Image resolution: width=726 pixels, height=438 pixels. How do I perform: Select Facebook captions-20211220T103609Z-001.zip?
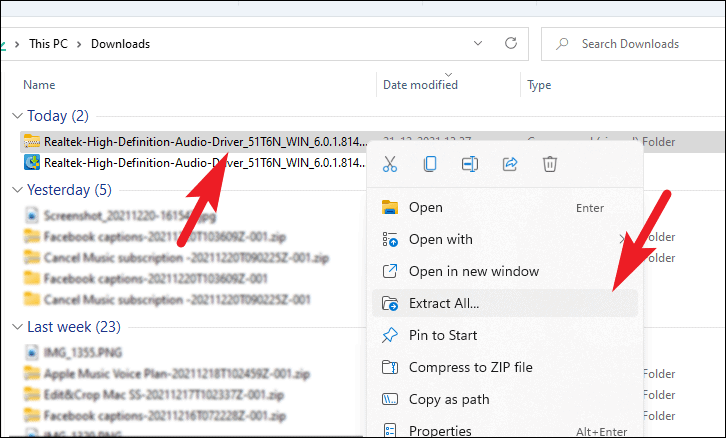(x=165, y=237)
